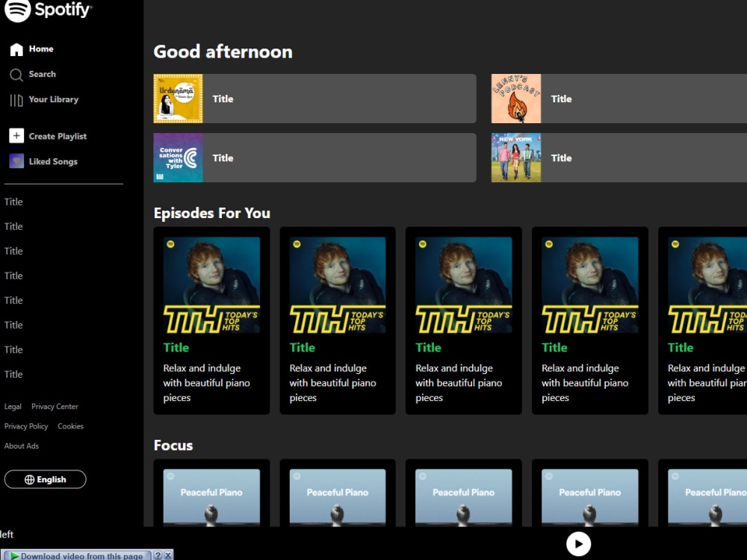Click the Episodes For You heading

pos(212,213)
